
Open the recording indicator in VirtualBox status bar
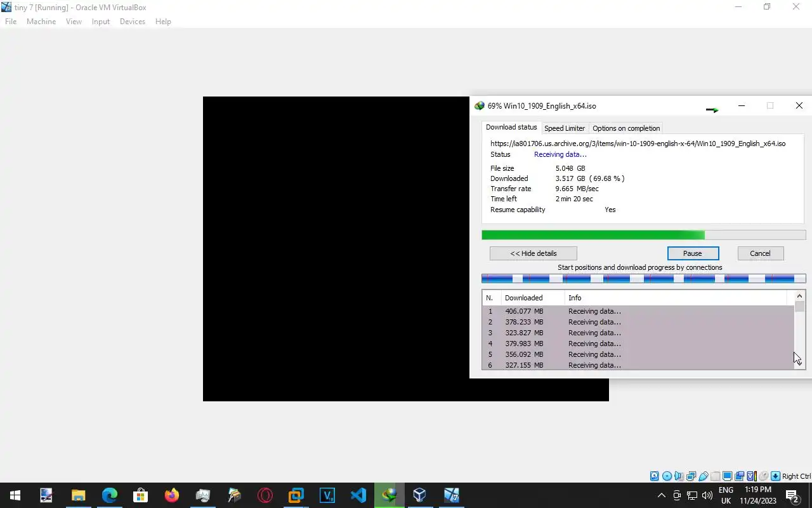(739, 476)
